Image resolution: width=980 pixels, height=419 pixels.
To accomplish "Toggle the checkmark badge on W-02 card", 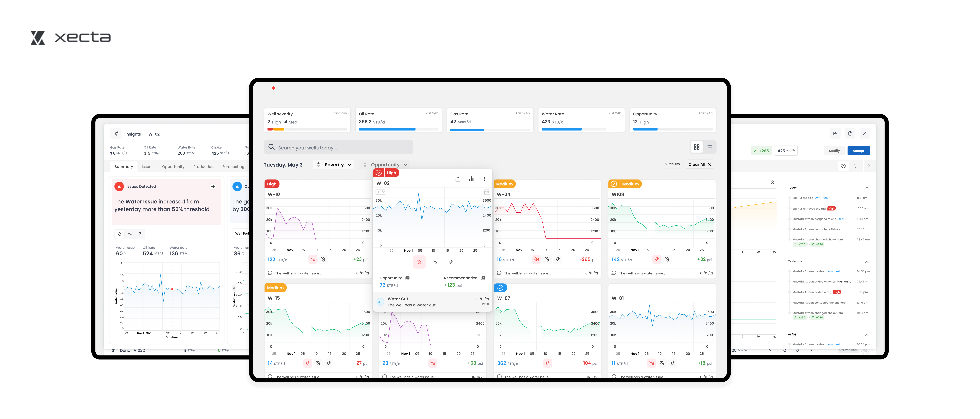I will point(378,173).
